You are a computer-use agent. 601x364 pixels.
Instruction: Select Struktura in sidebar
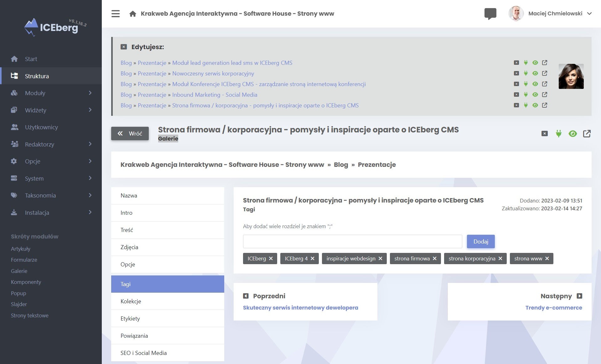tap(51, 76)
